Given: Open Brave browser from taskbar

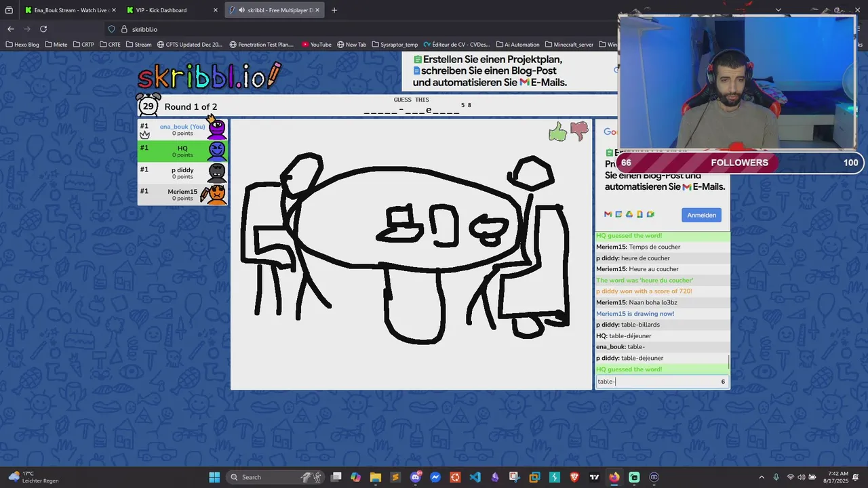Looking at the screenshot, I should pos(575,477).
